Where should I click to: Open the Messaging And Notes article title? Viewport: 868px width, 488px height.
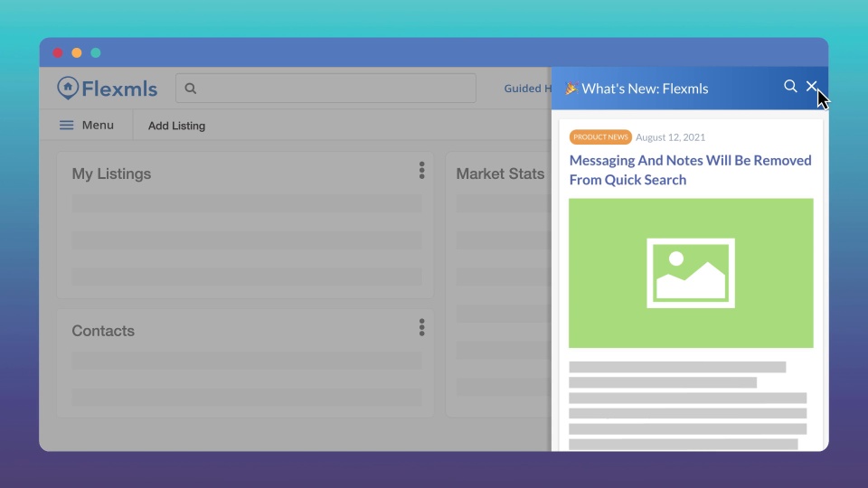pyautogui.click(x=690, y=170)
